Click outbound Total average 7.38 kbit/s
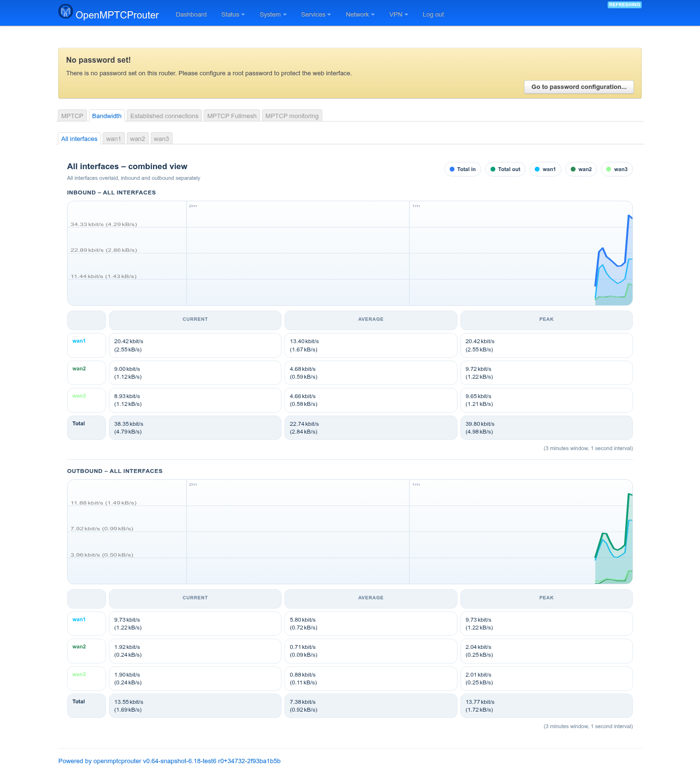 (x=370, y=706)
